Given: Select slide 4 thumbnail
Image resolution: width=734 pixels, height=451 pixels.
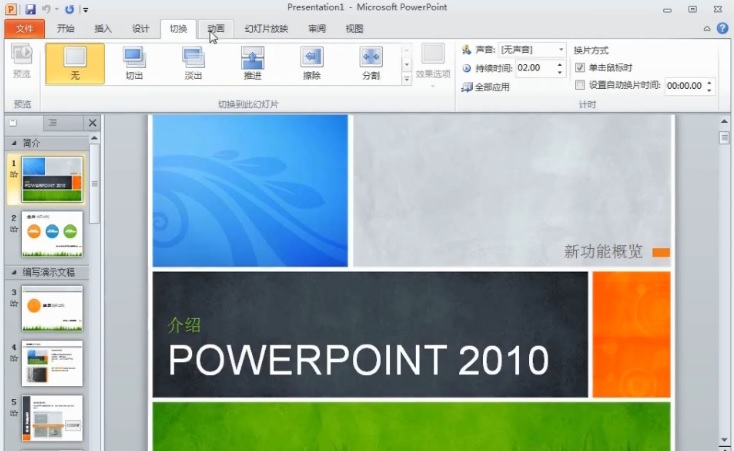Looking at the screenshot, I should (x=52, y=363).
